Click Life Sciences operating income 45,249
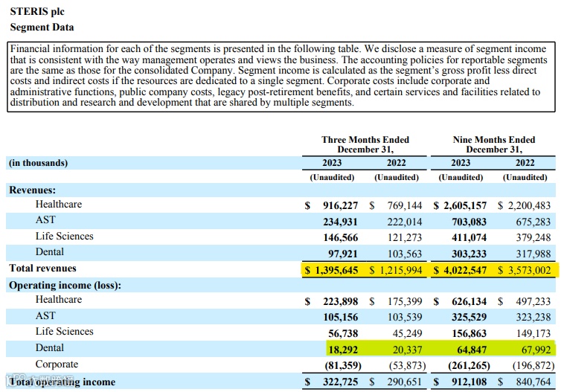 coord(407,333)
